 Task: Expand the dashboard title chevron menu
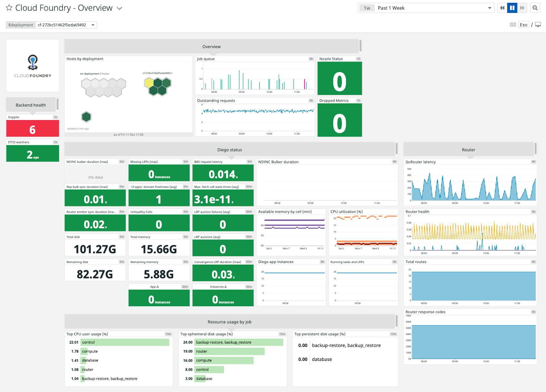click(x=119, y=8)
